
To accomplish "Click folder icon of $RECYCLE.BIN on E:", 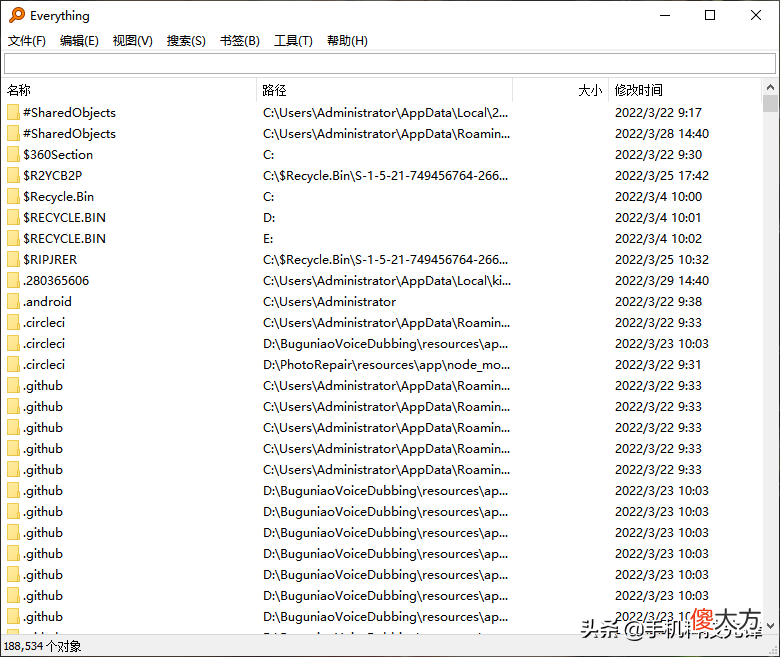I will tap(13, 239).
